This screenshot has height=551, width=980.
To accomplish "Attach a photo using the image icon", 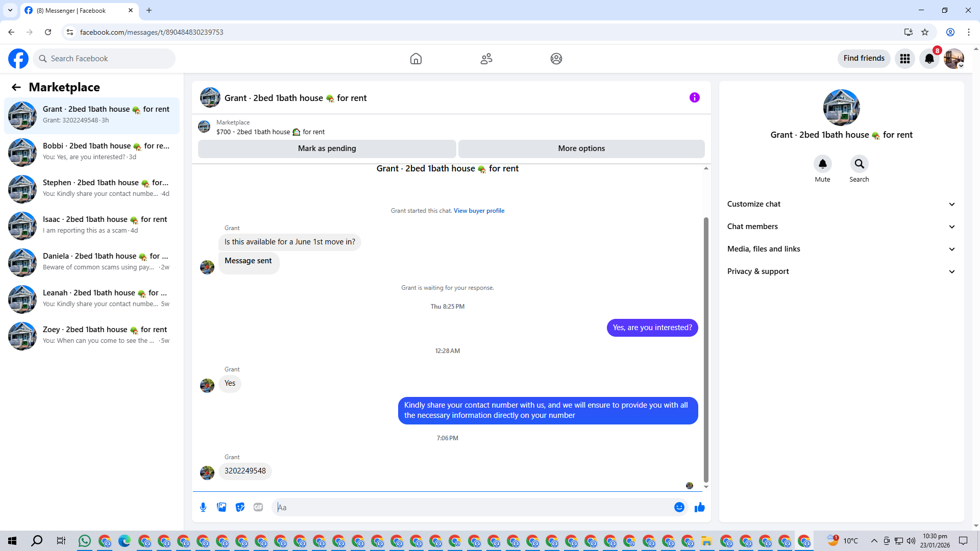I will click(222, 507).
